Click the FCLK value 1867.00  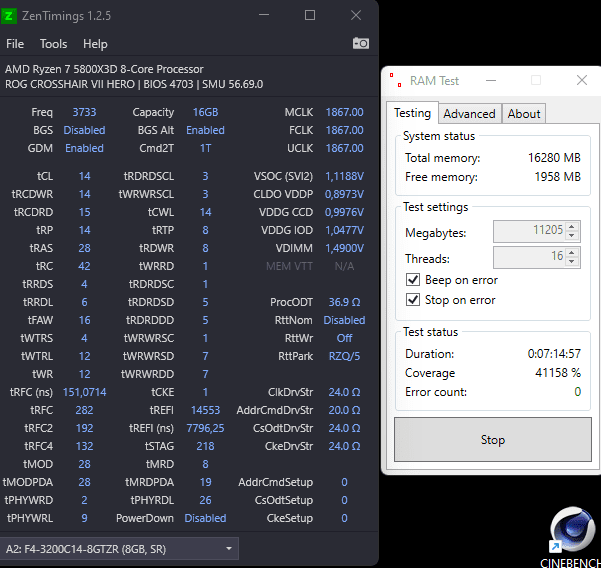click(344, 130)
